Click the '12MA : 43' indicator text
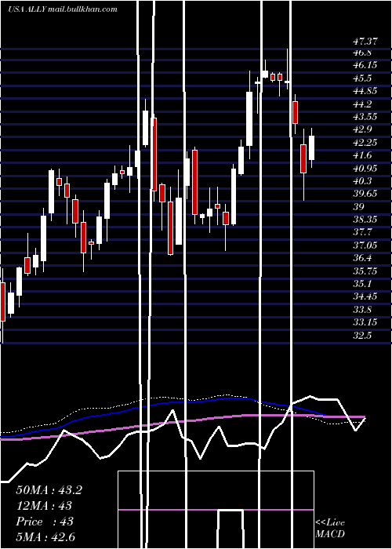Viewport: 392px width, 549px height. [44, 506]
